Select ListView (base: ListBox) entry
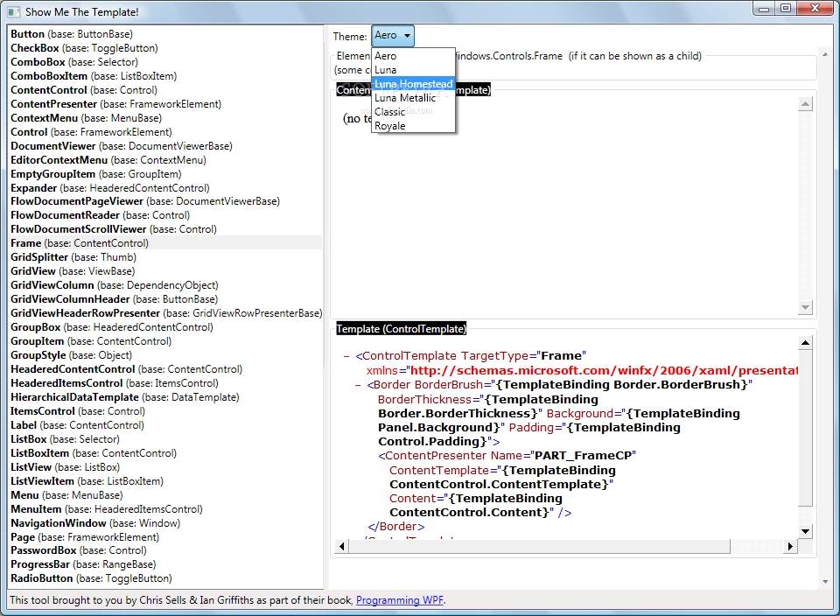Image resolution: width=840 pixels, height=616 pixels. pyautogui.click(x=166, y=467)
